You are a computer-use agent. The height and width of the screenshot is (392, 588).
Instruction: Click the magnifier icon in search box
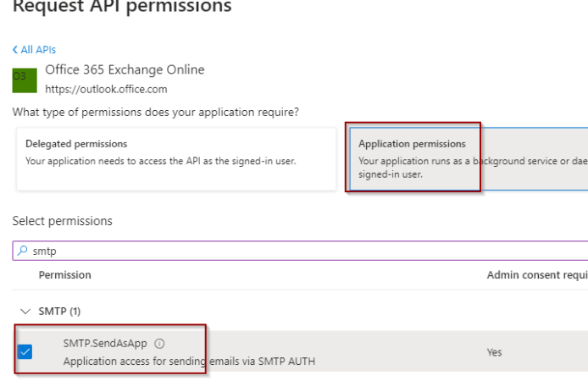tap(23, 251)
